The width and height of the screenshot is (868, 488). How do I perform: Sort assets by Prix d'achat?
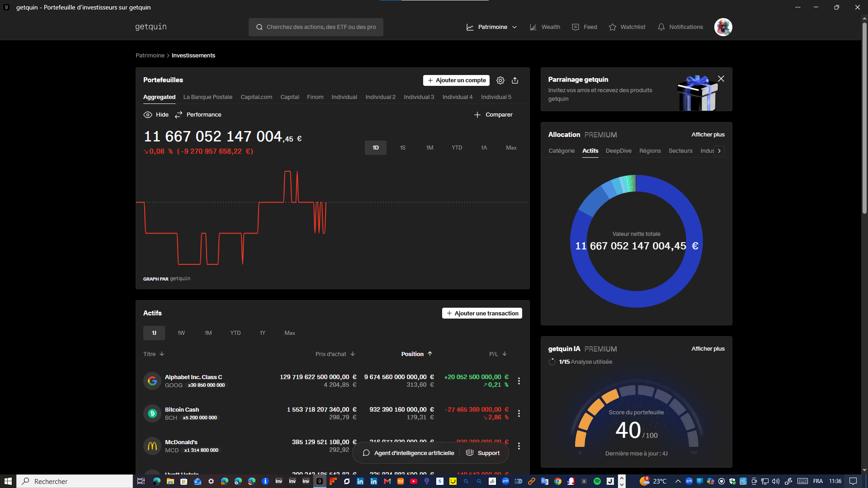pos(335,354)
